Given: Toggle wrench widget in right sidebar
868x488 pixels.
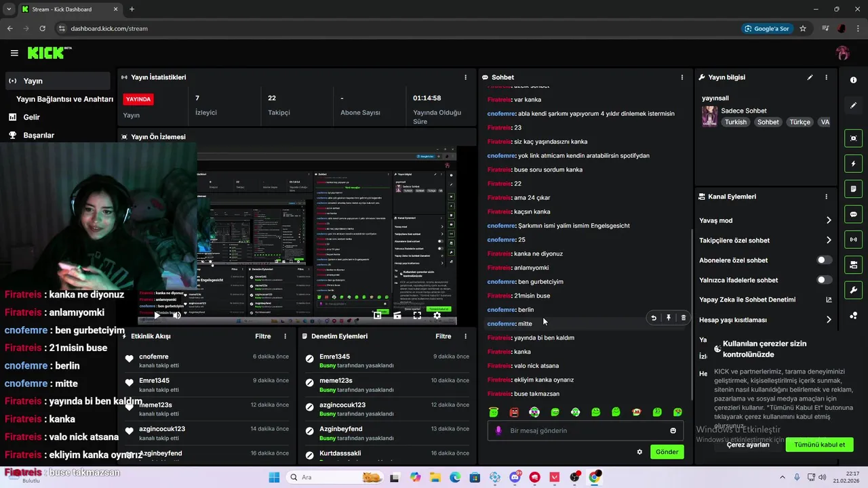Looking at the screenshot, I should click(x=853, y=290).
